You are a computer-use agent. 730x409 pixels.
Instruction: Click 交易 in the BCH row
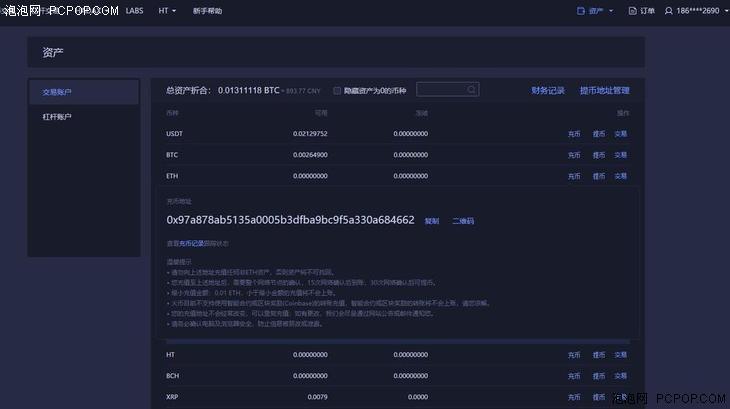point(621,375)
